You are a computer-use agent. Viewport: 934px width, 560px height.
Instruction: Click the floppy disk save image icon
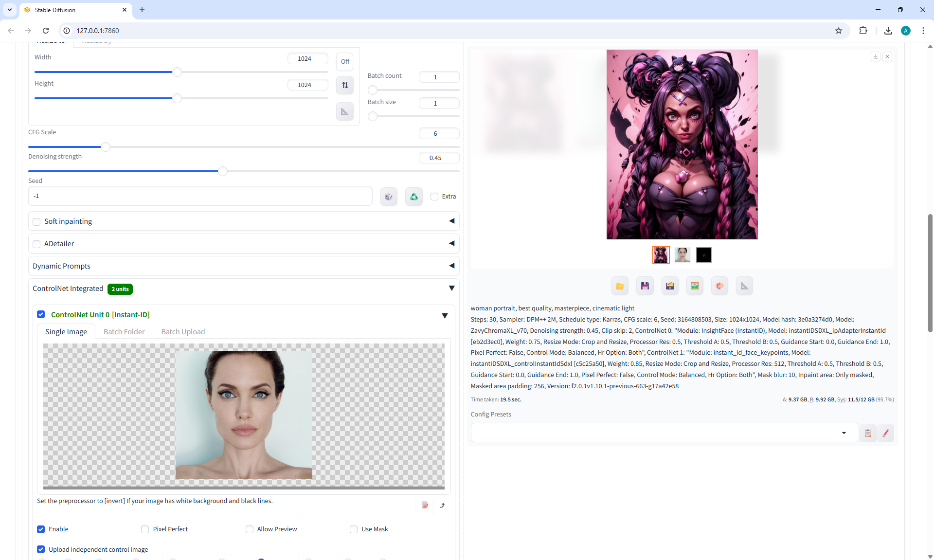pos(645,286)
